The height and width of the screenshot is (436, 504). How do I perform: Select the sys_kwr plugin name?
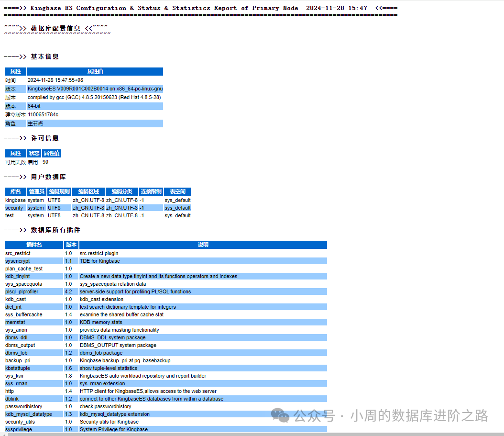(x=14, y=376)
